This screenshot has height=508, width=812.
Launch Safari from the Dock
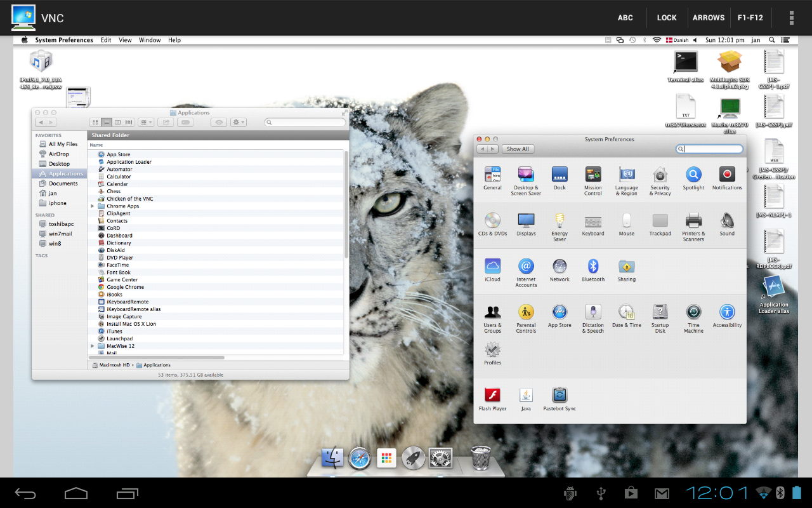pyautogui.click(x=359, y=458)
